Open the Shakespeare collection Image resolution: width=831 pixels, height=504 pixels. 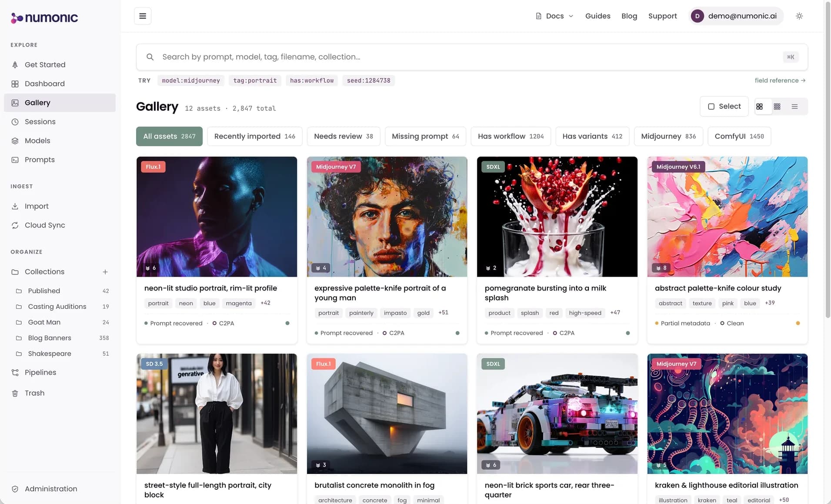pos(62,354)
